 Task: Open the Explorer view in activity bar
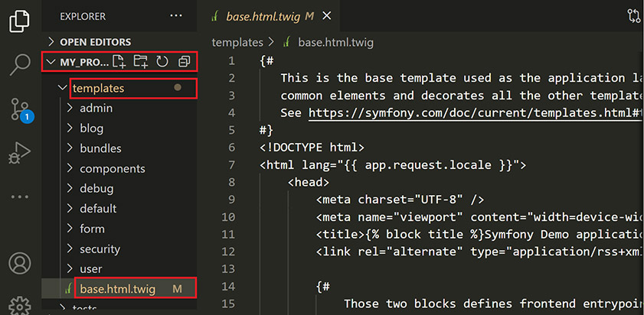point(20,20)
